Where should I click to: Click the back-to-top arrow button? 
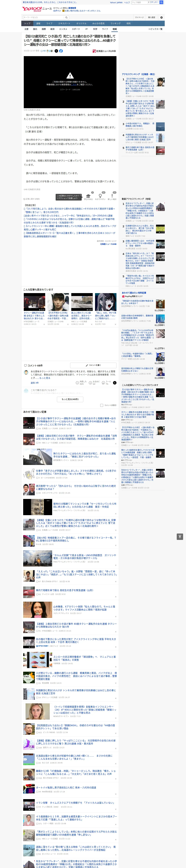tap(180, 536)
